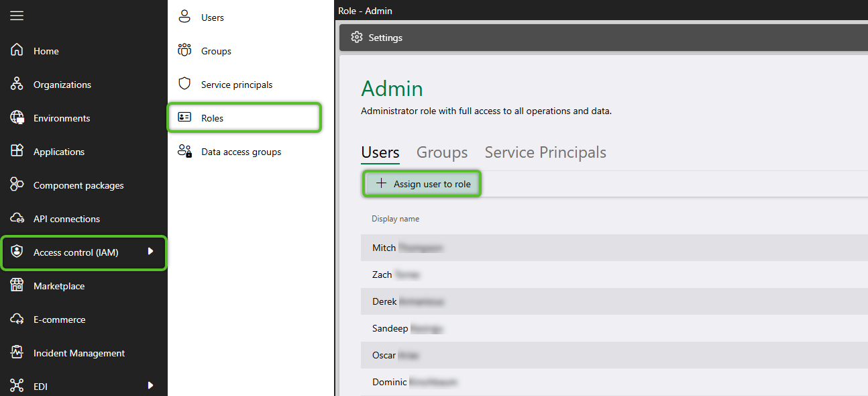Viewport: 868px width, 396px height.
Task: Open E-commerce in the sidebar
Action: tap(59, 319)
